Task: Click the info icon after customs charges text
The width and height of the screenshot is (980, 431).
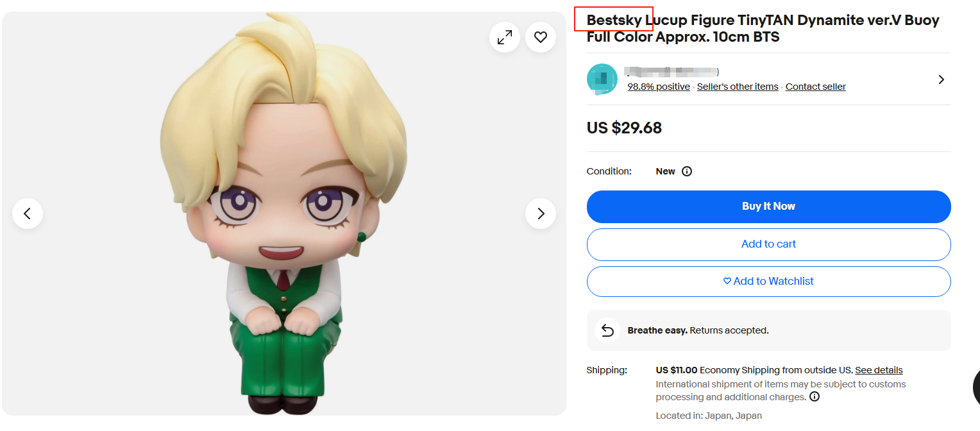Action: pos(815,397)
